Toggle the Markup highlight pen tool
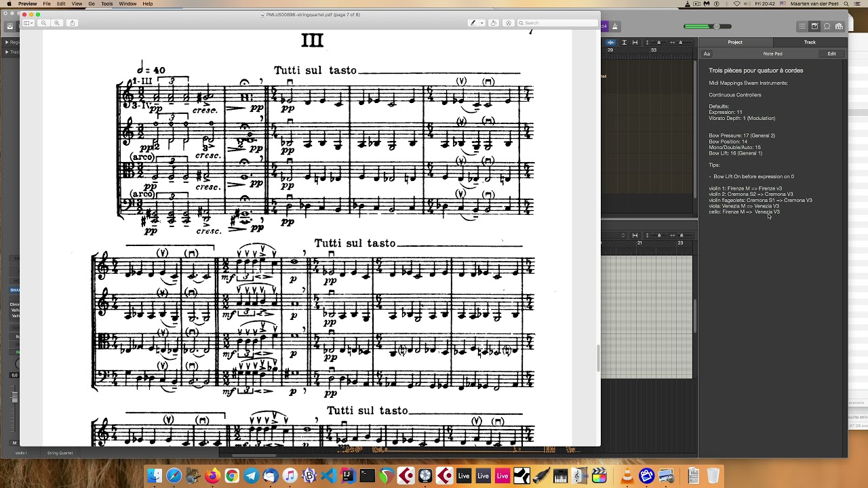 point(473,23)
